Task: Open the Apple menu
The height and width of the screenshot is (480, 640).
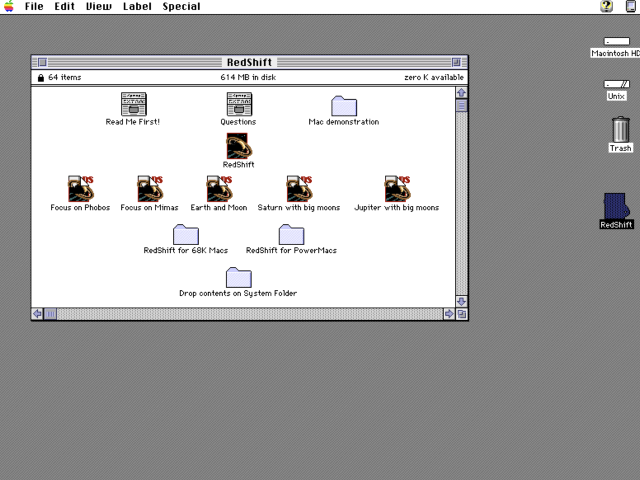Action: tap(9, 6)
